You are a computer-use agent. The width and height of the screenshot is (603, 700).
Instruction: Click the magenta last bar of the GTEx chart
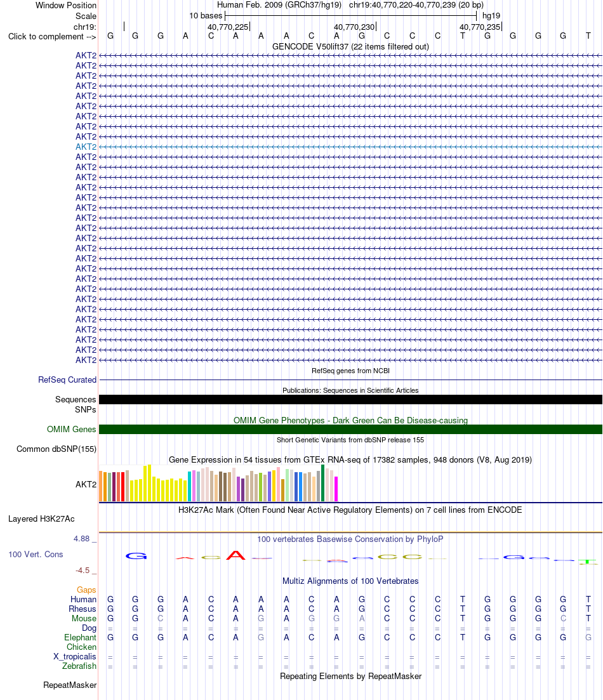point(336,489)
